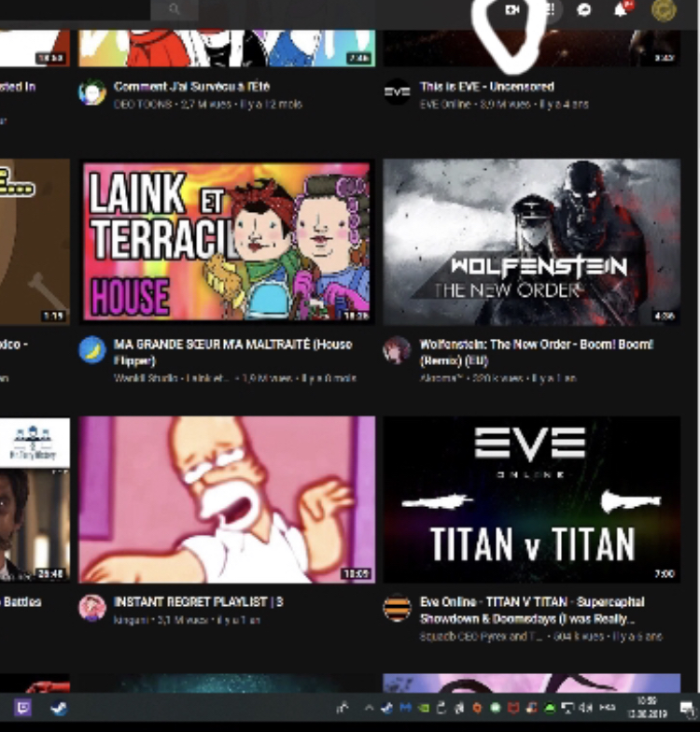This screenshot has width=700, height=732.
Task: Go to CEO TOONS channel name
Action: click(142, 105)
